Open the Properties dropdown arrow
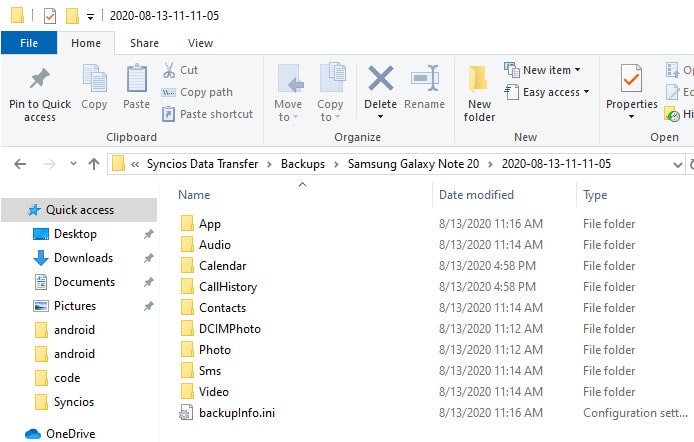This screenshot has width=694, height=442. (632, 116)
